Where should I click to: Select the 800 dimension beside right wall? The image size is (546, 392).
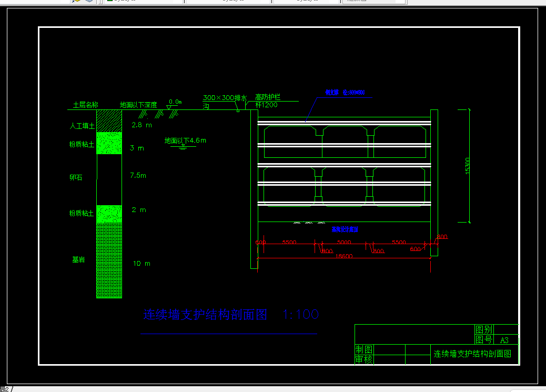(442, 237)
